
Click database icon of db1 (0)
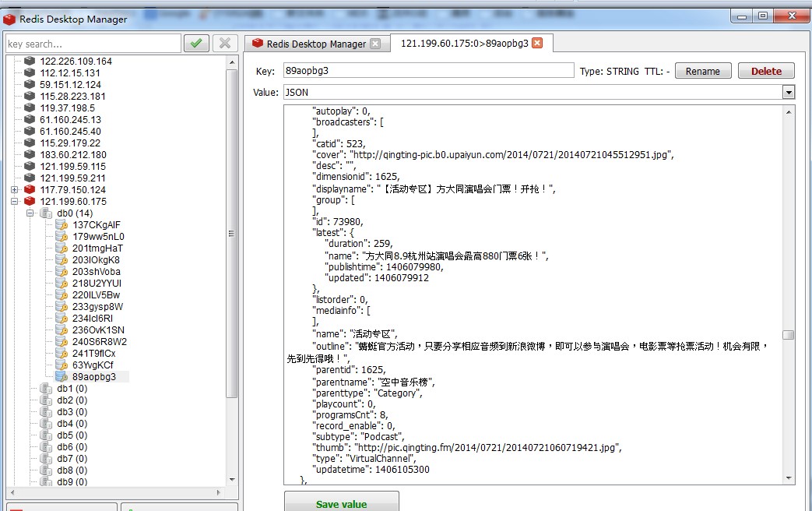[46, 388]
